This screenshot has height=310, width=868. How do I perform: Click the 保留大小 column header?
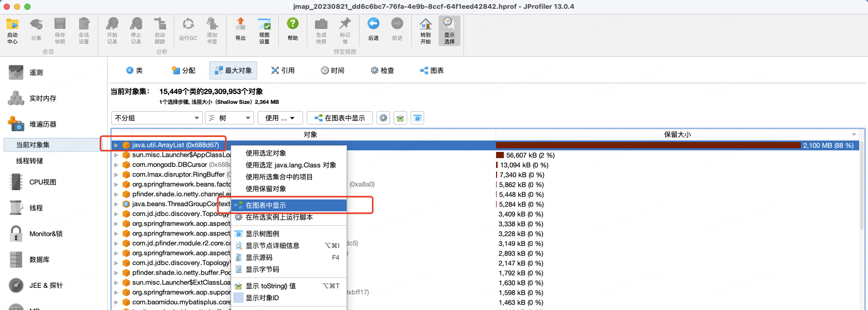point(677,134)
